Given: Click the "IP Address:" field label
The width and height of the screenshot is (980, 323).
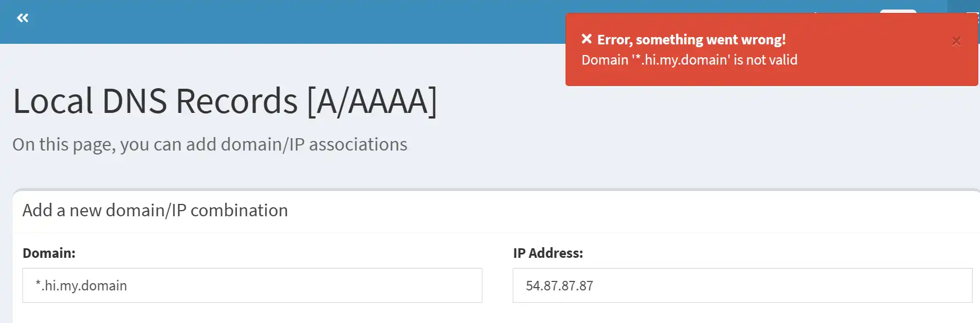Looking at the screenshot, I should click(x=548, y=253).
